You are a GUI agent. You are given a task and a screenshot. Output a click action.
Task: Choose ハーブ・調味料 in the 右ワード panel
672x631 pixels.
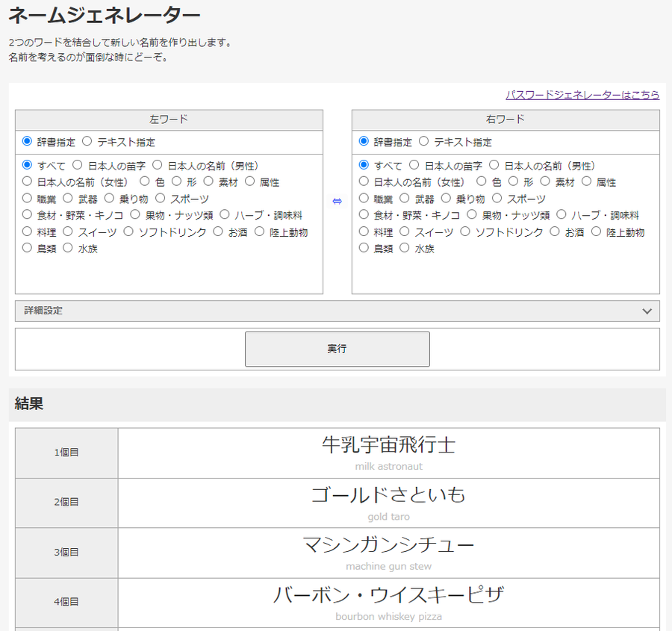[x=561, y=214]
